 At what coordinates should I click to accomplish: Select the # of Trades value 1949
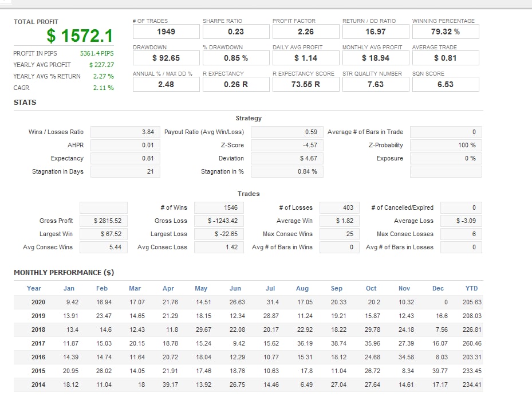click(x=166, y=32)
